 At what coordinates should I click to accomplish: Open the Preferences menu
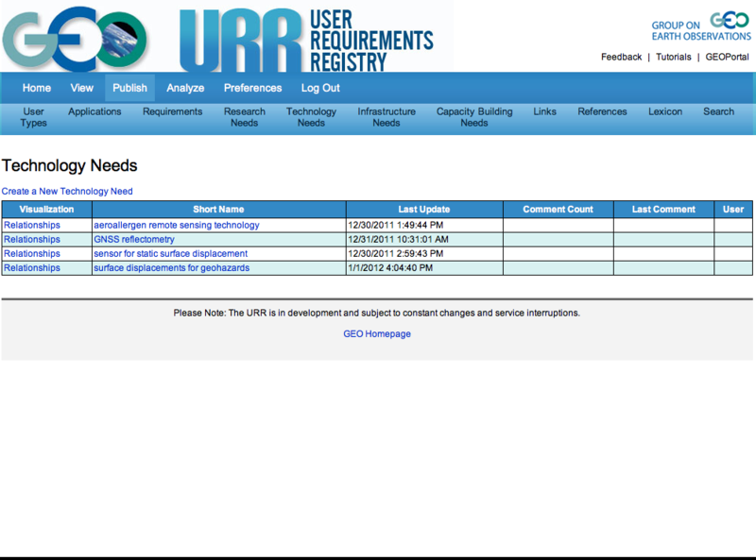point(252,88)
